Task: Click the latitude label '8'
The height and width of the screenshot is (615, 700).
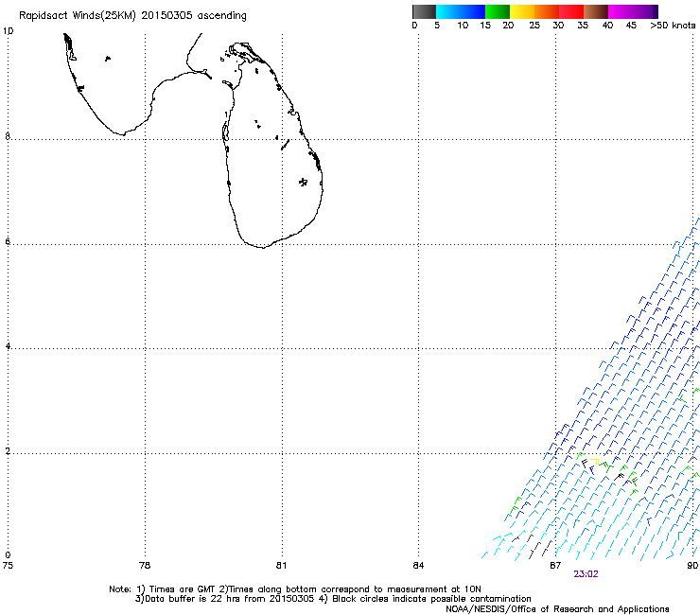Action: (x=8, y=136)
